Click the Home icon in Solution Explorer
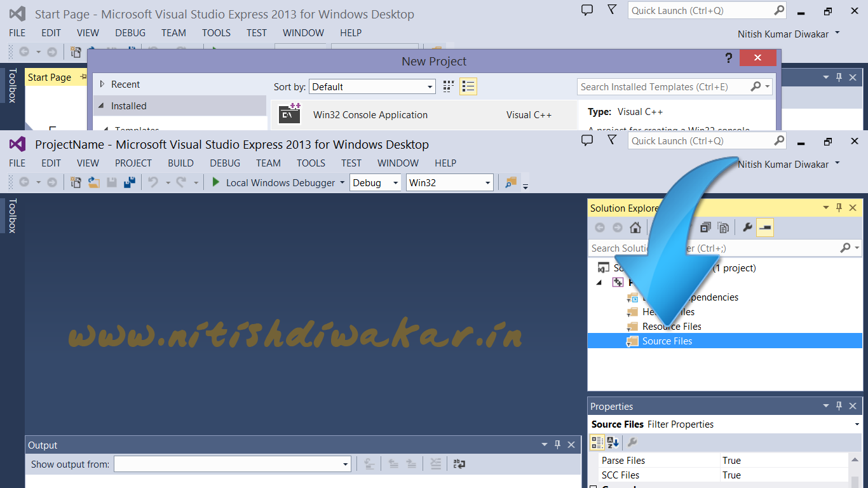Screen dimensions: 868x488 (635, 227)
